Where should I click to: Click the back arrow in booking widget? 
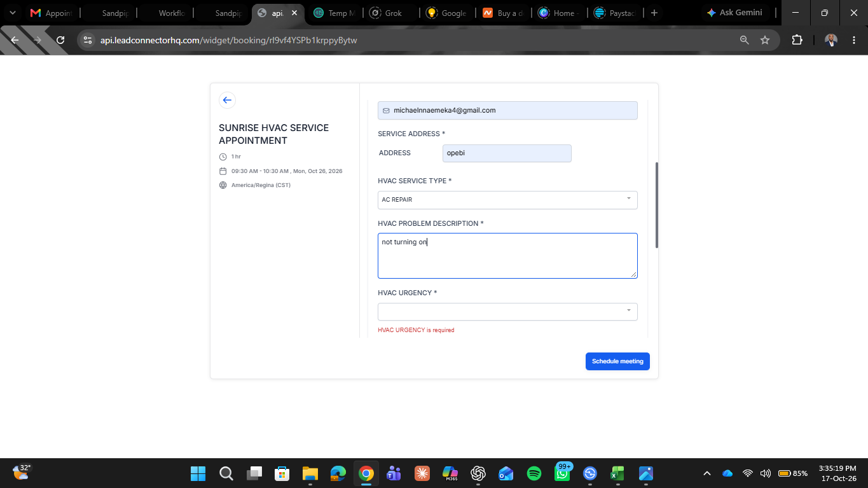[x=227, y=100]
